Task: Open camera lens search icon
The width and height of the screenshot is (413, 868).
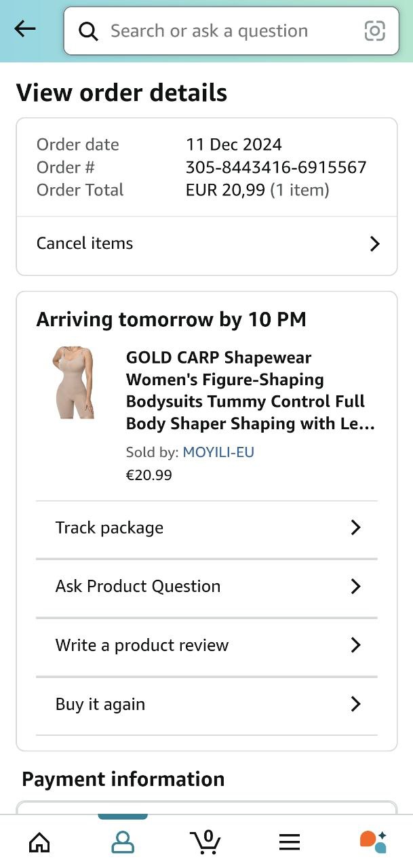Action: 374,31
